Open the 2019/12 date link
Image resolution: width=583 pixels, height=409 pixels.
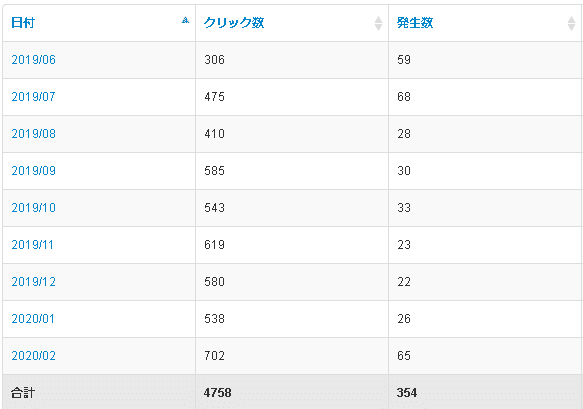click(x=33, y=282)
